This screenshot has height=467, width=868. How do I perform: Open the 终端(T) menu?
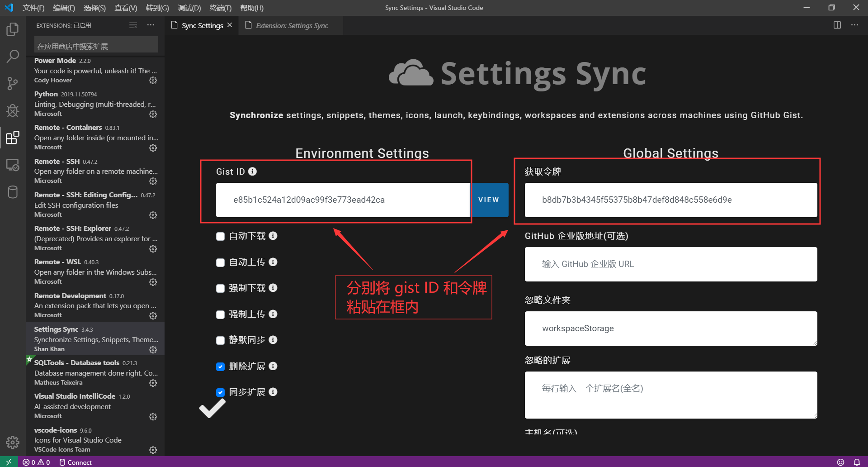221,8
